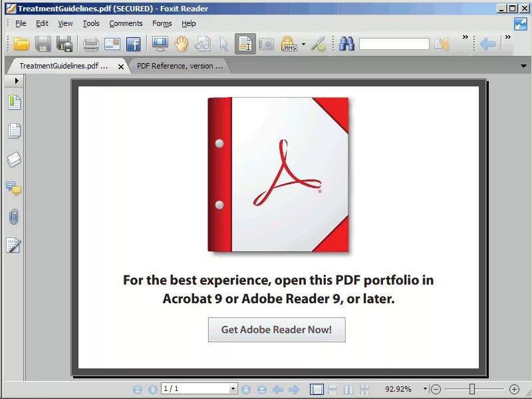The image size is (532, 399).
Task: Open the tab list dropdown arrow
Action: click(523, 66)
